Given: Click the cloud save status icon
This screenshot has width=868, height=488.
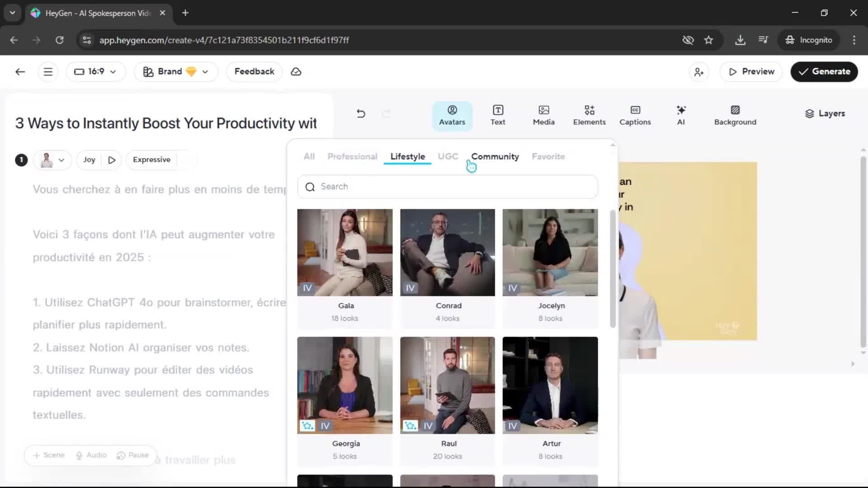Looking at the screenshot, I should coord(296,72).
